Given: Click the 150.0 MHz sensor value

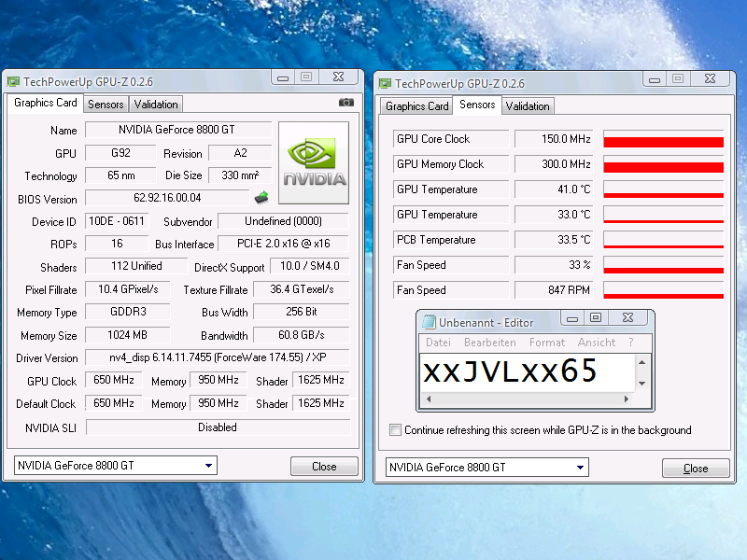Looking at the screenshot, I should coord(554,139).
